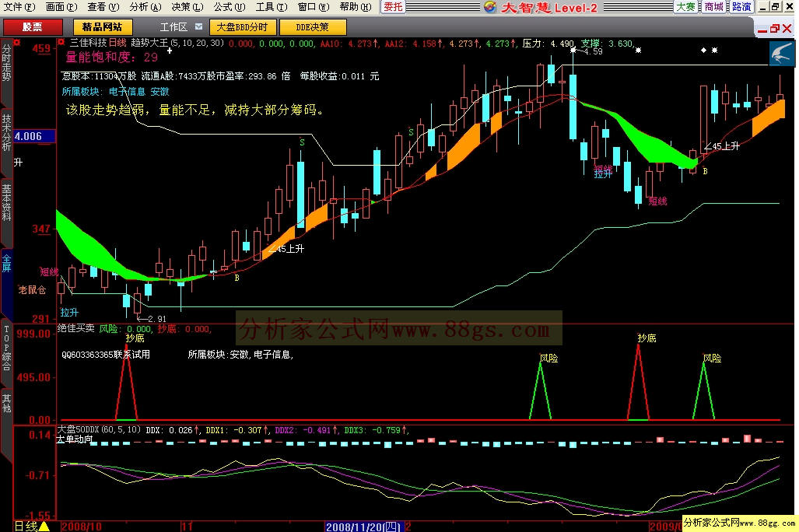Viewport: 799px width, 532px height.
Task: Select the 大盘BBD分时 tab button
Action: tap(242, 27)
